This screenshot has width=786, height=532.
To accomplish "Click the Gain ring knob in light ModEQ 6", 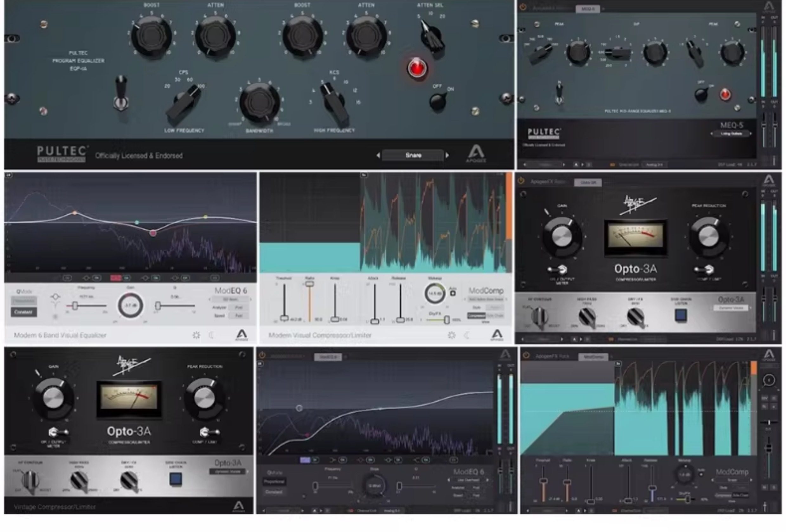I will tap(131, 305).
